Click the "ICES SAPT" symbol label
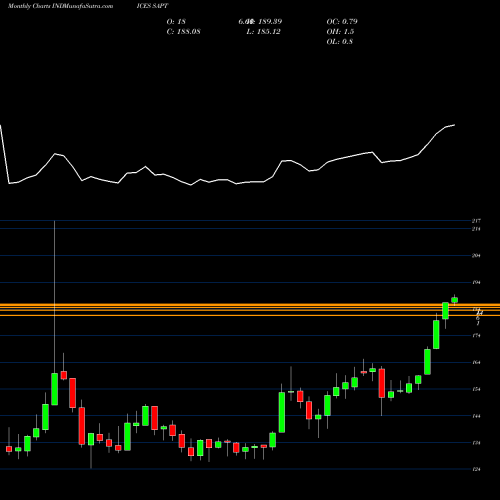This screenshot has width=500, height=500. point(152,6)
